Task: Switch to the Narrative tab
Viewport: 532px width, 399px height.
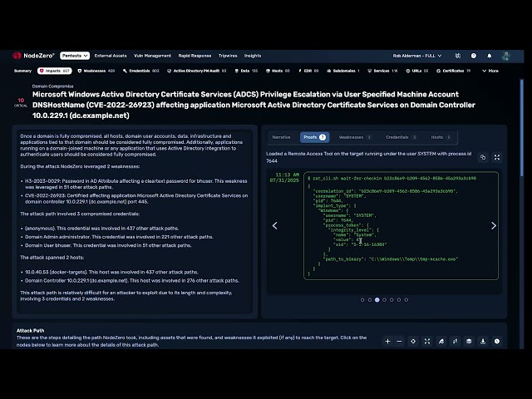Action: click(281, 137)
